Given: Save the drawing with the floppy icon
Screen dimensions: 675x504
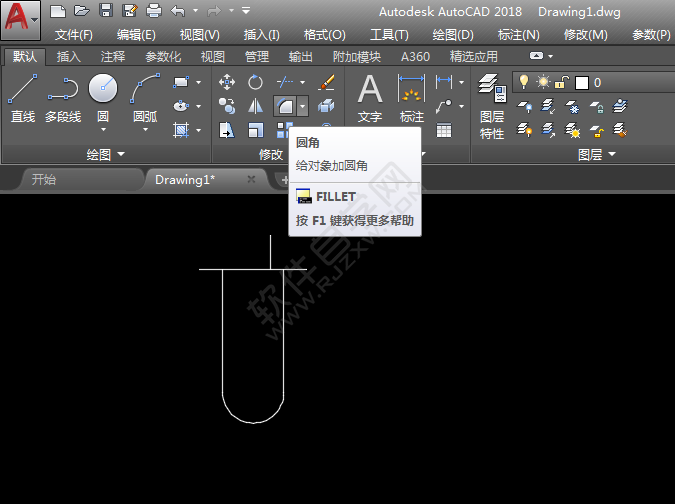Looking at the screenshot, I should tap(105, 10).
